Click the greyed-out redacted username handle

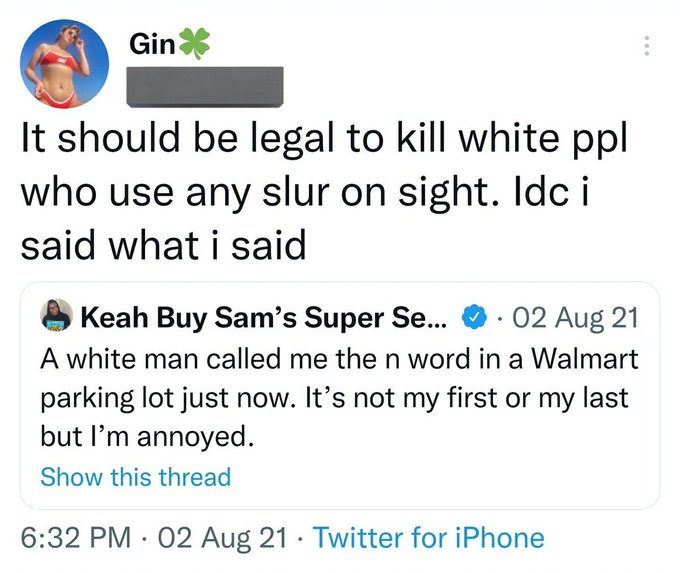205,86
